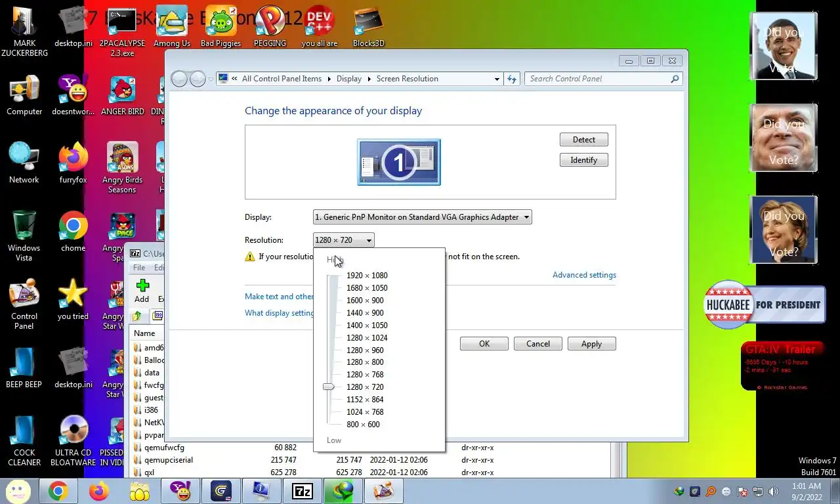Screen dimensions: 840x504
Task: Open the Network desktop icon
Action: pyautogui.click(x=24, y=164)
